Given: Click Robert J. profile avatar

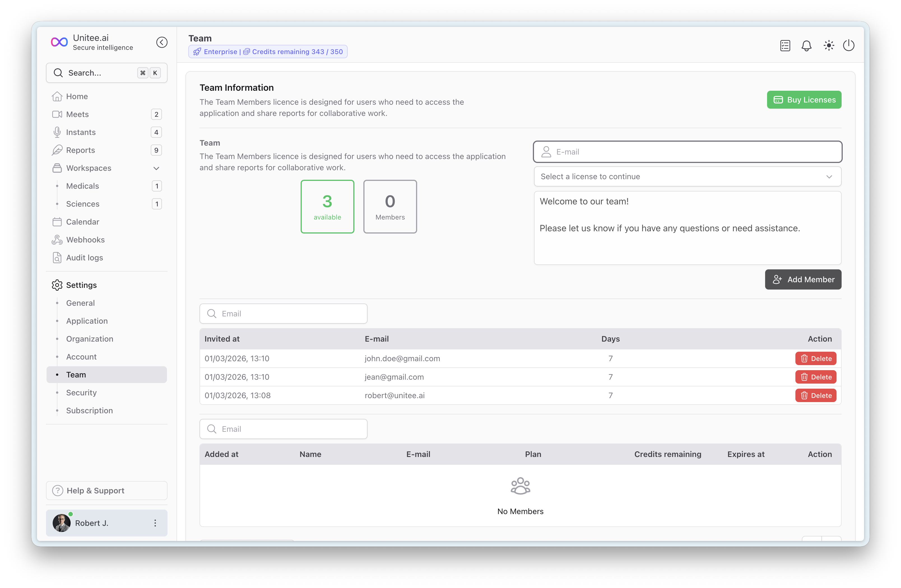Looking at the screenshot, I should (62, 523).
